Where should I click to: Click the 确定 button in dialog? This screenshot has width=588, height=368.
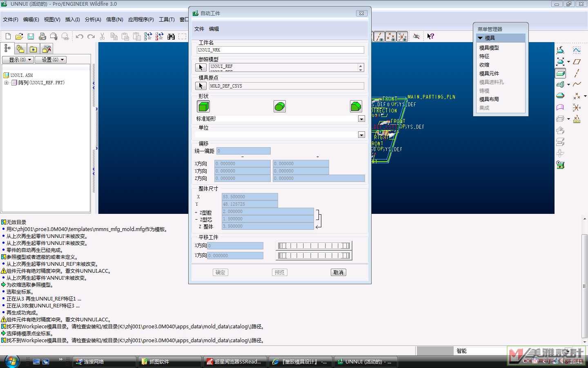[x=220, y=272]
